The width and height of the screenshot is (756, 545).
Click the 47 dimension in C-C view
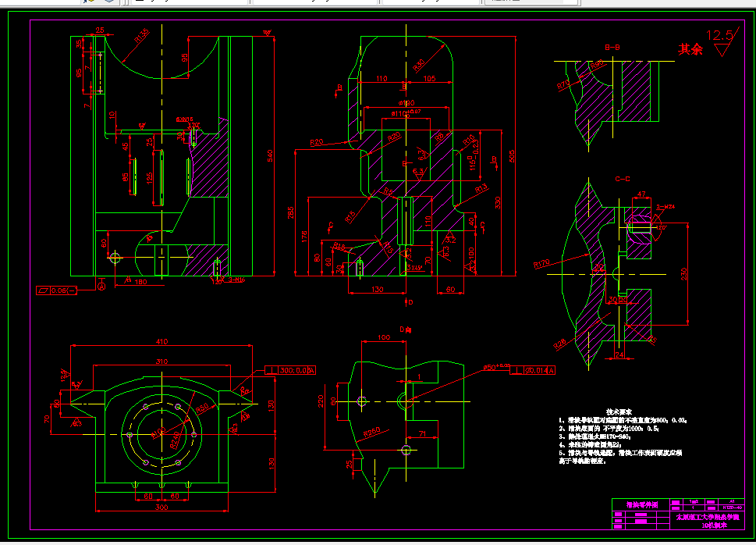point(641,194)
